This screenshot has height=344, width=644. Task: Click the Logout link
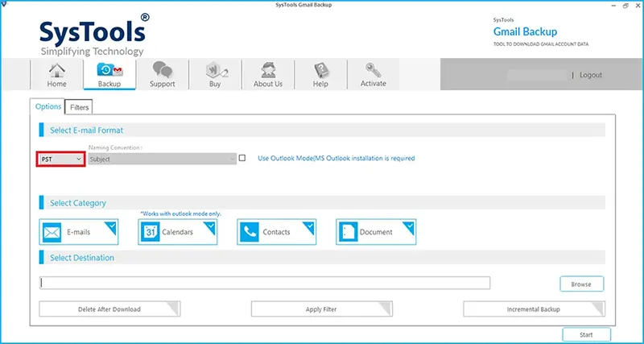coord(591,75)
